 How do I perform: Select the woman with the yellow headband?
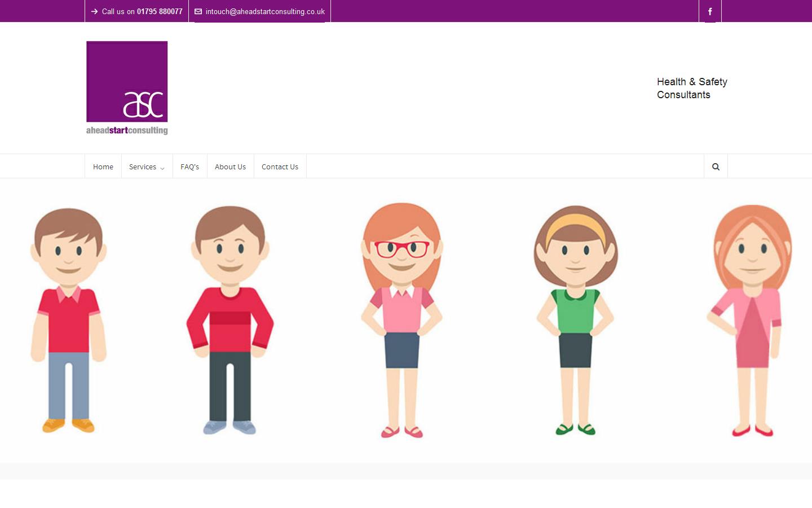coord(575,316)
